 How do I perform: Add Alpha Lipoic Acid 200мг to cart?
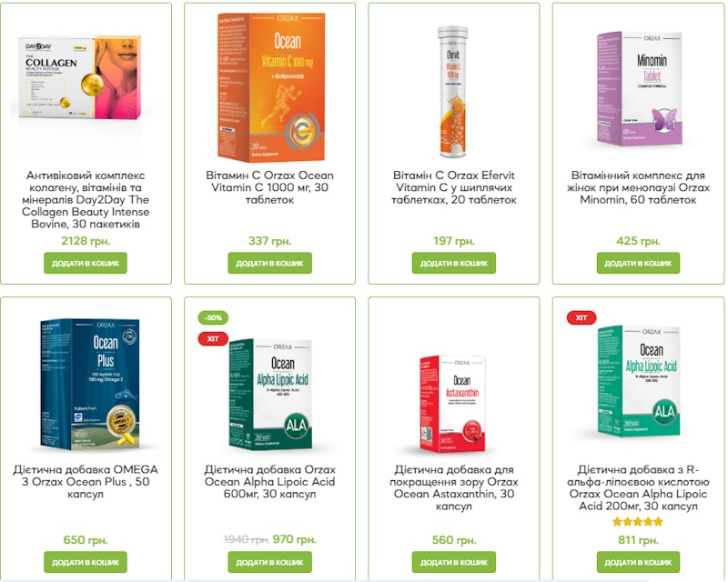pos(638,562)
